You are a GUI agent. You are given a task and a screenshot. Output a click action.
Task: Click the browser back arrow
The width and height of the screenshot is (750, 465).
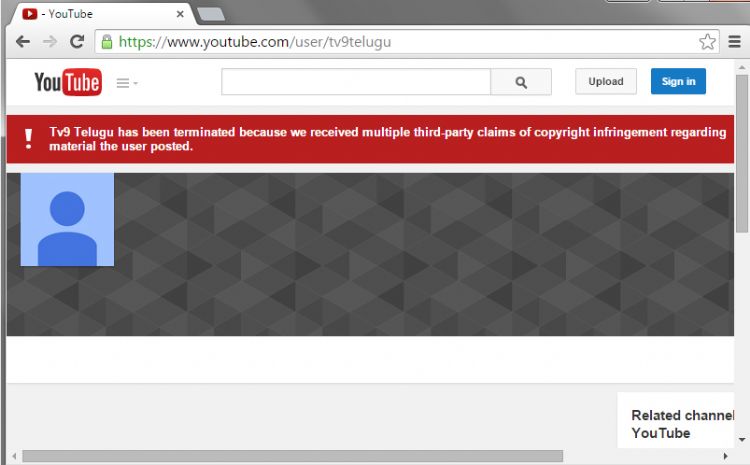(x=23, y=42)
